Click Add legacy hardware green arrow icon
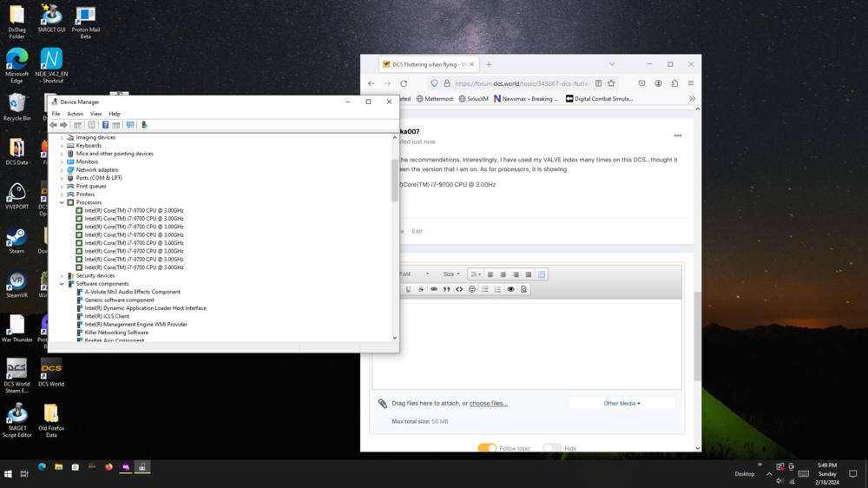The height and width of the screenshot is (488, 868). click(x=144, y=125)
